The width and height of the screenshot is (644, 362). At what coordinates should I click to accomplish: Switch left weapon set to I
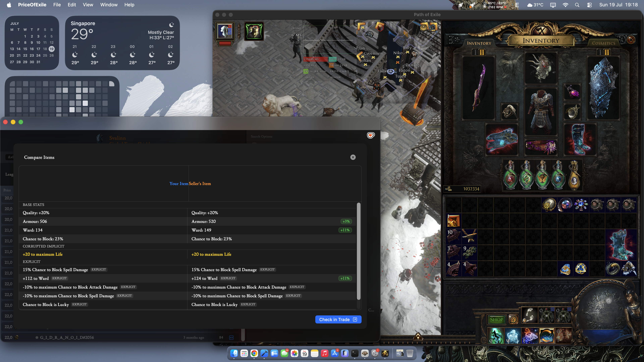[475, 52]
